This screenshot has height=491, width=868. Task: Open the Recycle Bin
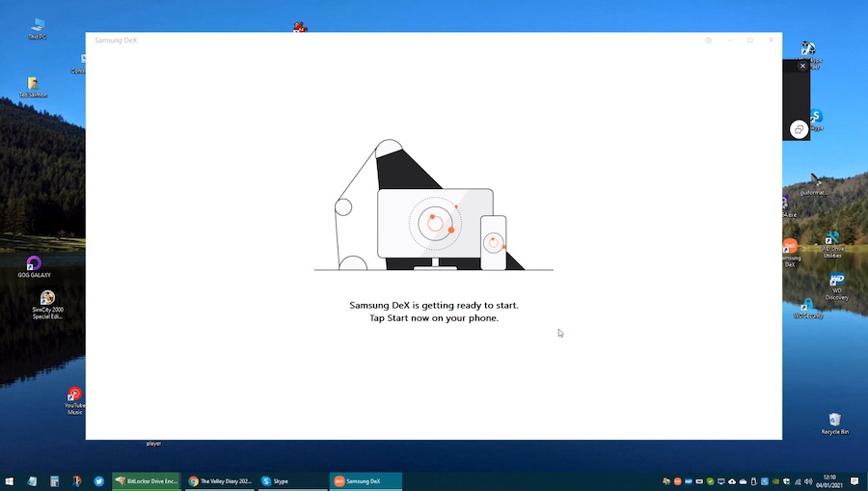[835, 423]
